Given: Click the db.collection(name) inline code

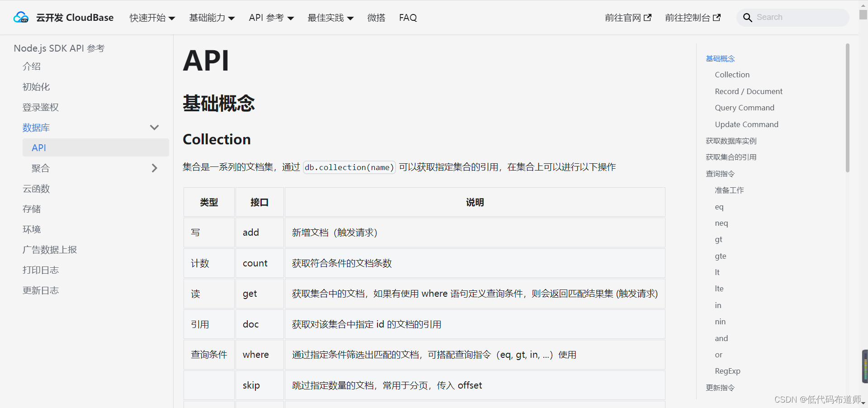Looking at the screenshot, I should 349,167.
